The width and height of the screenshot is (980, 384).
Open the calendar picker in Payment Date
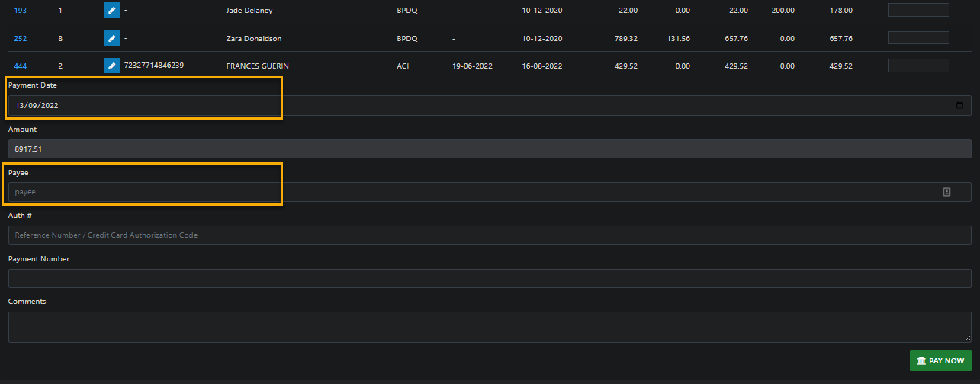(x=959, y=106)
